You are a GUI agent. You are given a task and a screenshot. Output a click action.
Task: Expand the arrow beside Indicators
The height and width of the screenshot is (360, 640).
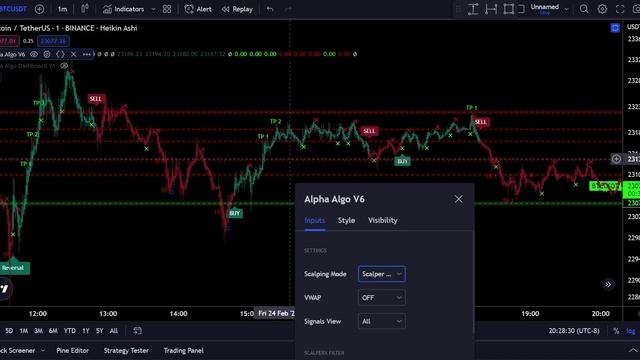pos(153,9)
